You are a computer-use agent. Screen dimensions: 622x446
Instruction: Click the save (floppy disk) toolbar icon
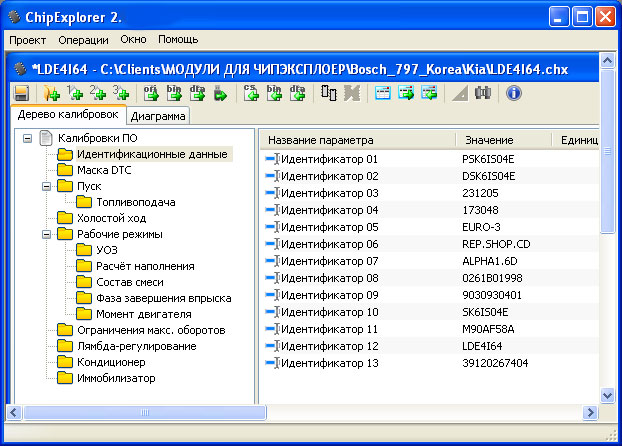(21, 93)
